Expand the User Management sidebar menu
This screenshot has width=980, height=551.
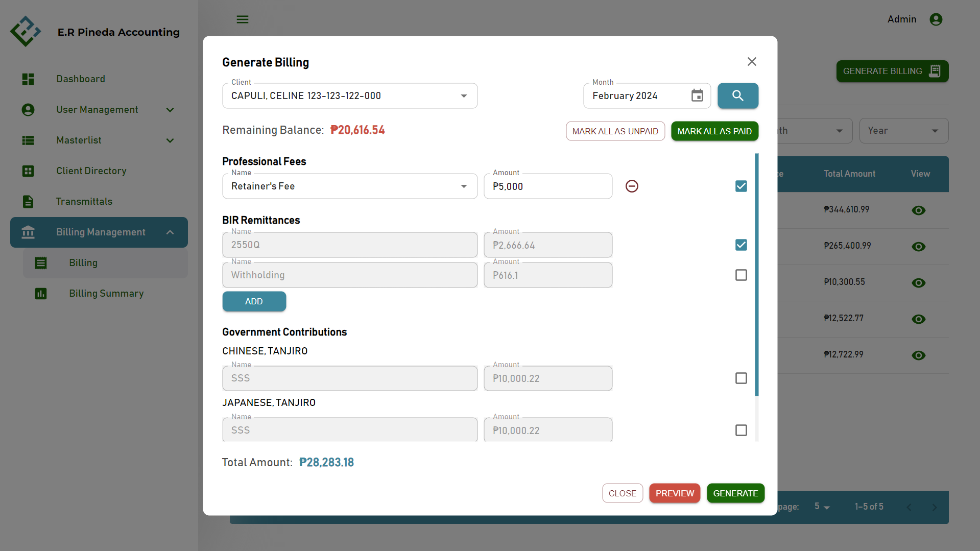(170, 110)
